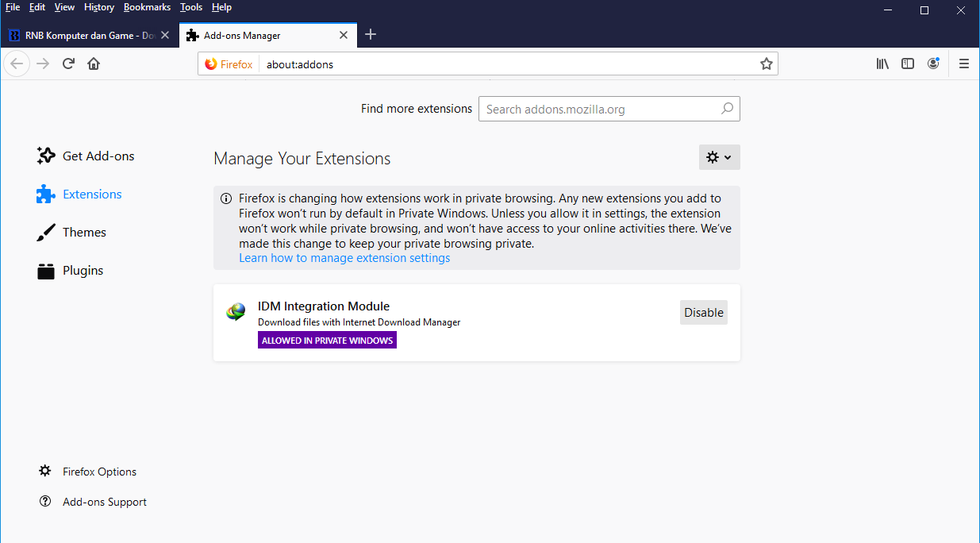Open the extensions gear tools dropdown

720,157
